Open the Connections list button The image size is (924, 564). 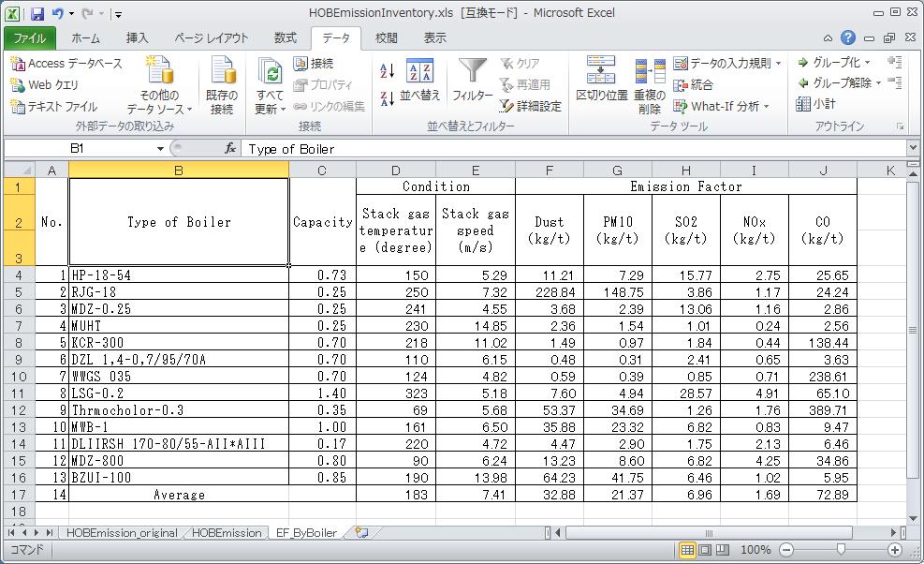point(314,63)
